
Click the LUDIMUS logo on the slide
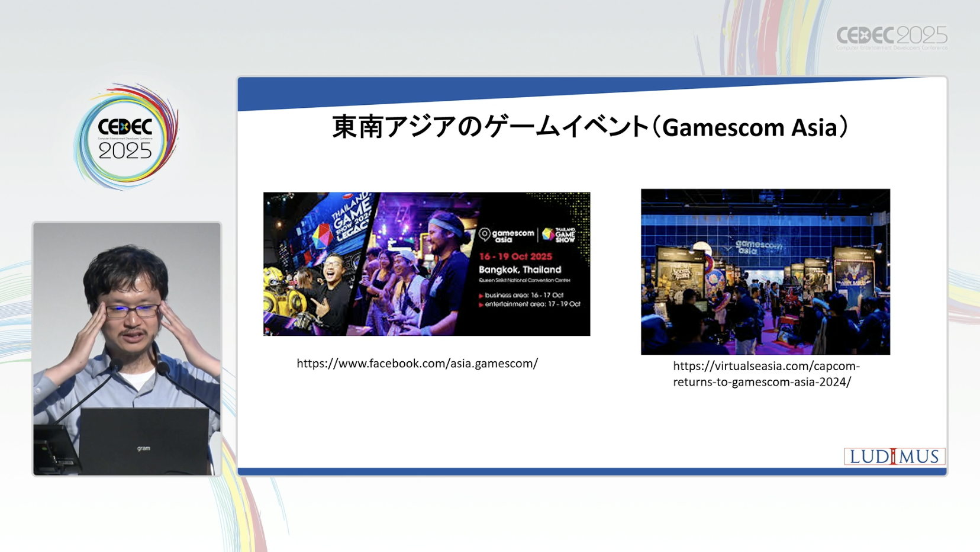894,457
